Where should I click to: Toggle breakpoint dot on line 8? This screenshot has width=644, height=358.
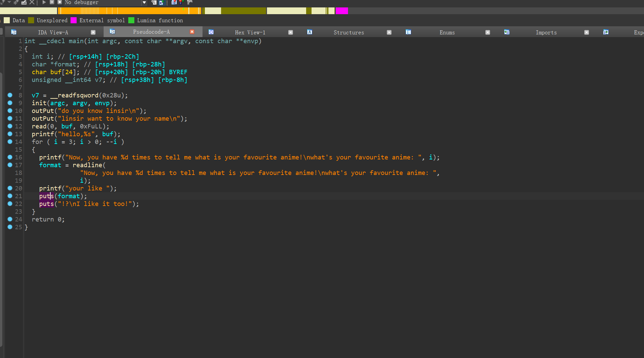[x=10, y=95]
